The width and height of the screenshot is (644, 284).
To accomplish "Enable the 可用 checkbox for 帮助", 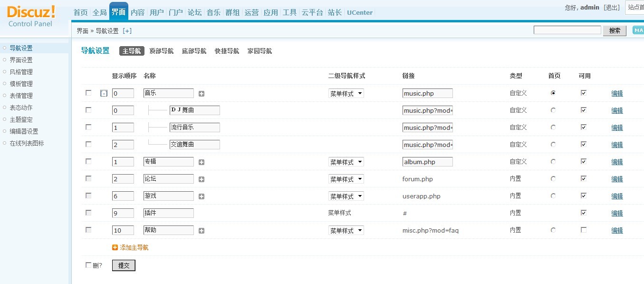I will click(584, 230).
